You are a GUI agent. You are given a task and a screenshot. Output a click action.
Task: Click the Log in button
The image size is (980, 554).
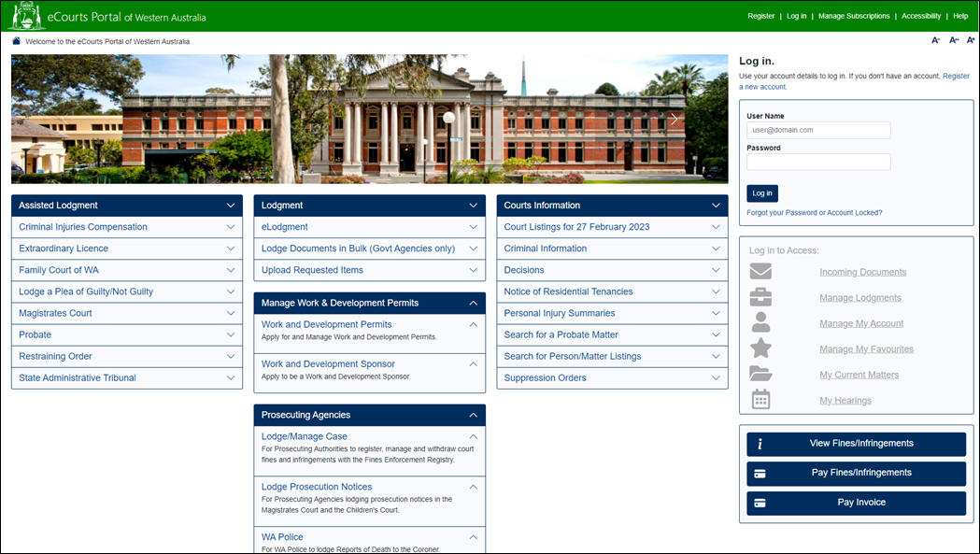[x=762, y=193]
